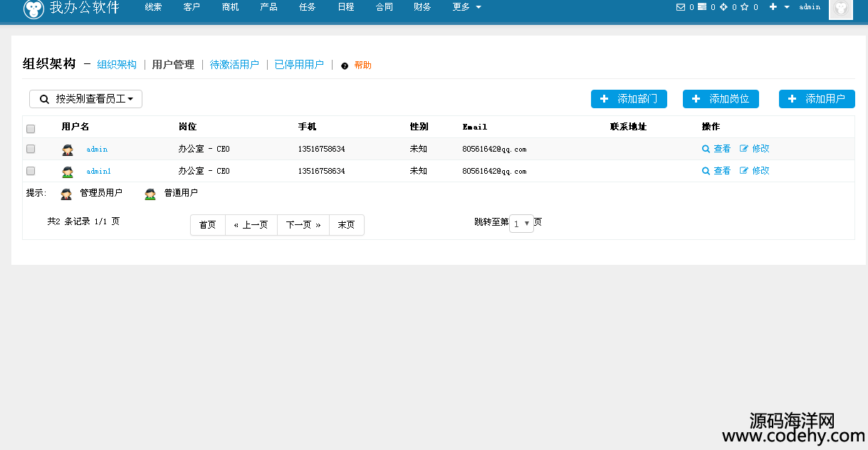
Task: Open the 任务 navigation menu item
Action: tap(307, 7)
